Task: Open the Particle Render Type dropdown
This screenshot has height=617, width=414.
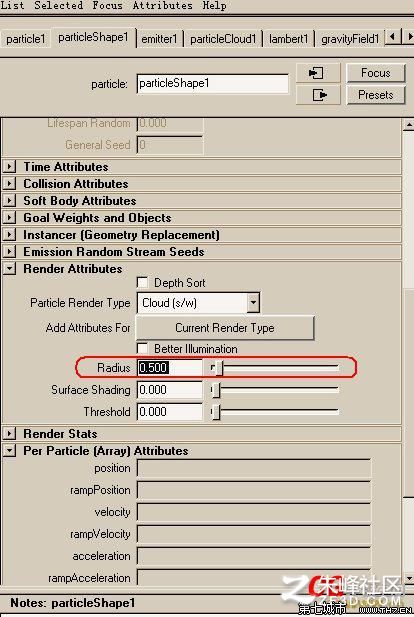Action: [253, 303]
